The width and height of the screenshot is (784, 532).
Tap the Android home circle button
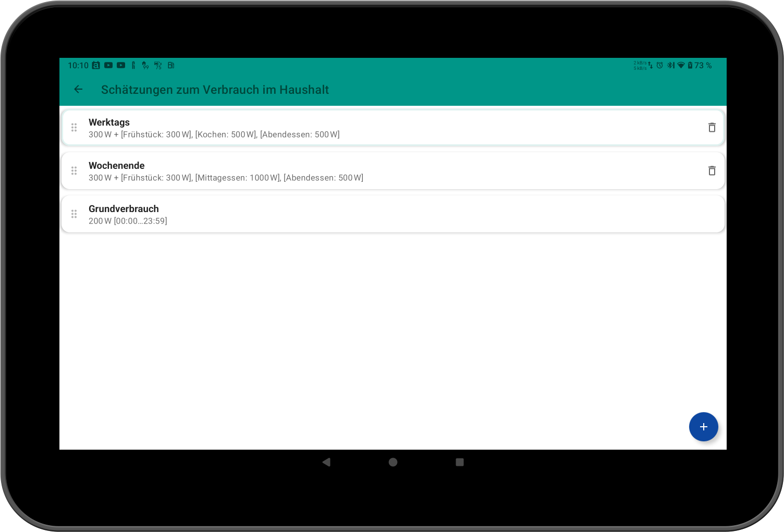click(x=393, y=462)
